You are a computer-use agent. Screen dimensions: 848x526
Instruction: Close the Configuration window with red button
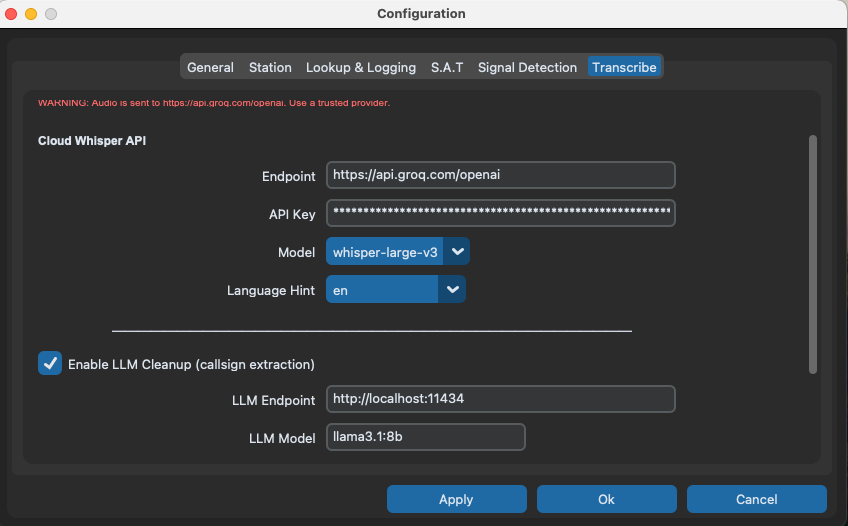click(11, 14)
